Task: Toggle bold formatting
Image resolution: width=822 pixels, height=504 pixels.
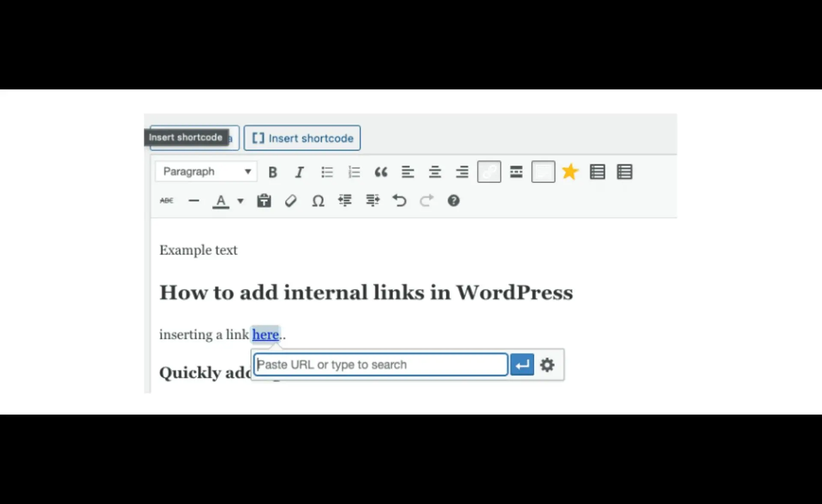Action: tap(273, 172)
